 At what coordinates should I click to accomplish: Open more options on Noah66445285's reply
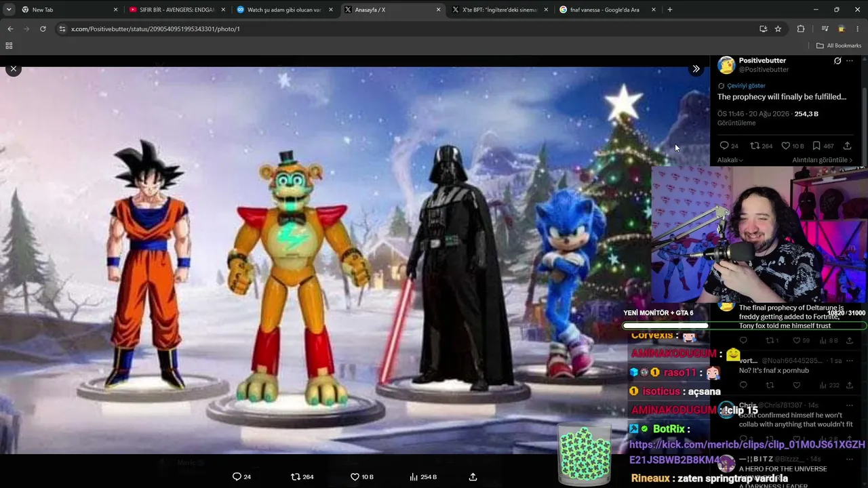(849, 361)
